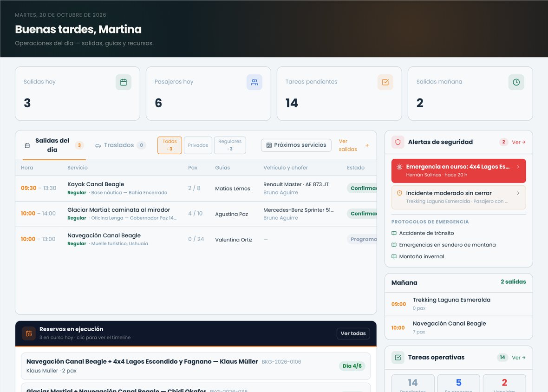Image resolution: width=548 pixels, height=392 pixels.
Task: Click the car icon on Traslados tab
Action: click(98, 145)
